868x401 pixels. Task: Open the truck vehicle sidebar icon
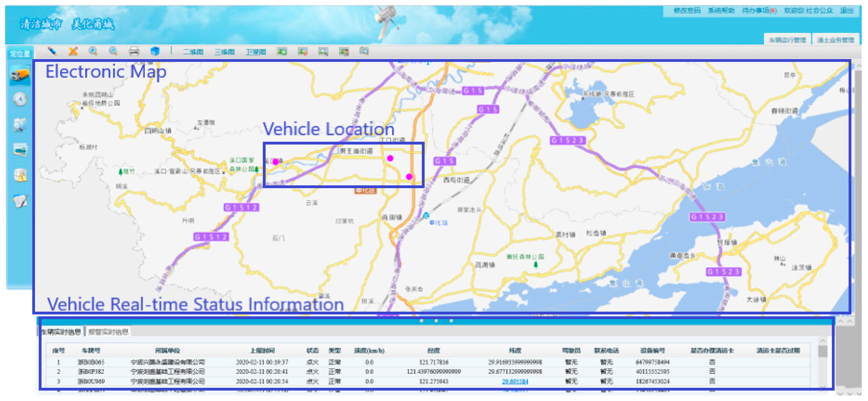(x=20, y=75)
